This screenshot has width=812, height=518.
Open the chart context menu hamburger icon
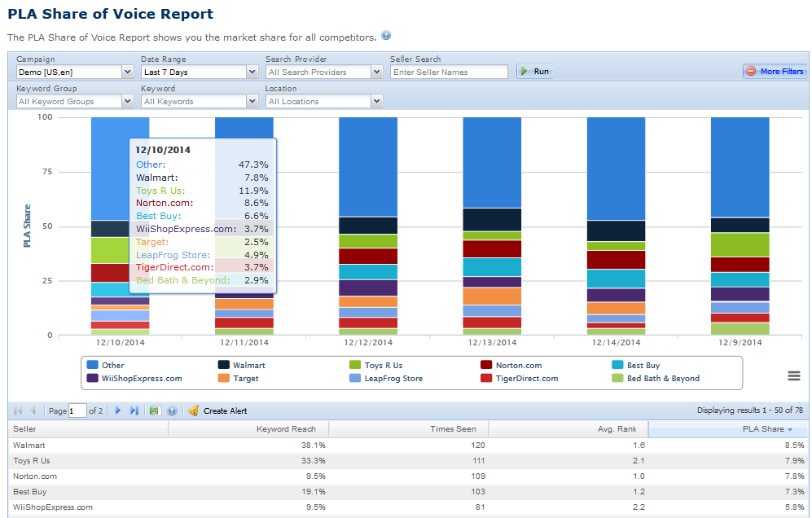794,376
